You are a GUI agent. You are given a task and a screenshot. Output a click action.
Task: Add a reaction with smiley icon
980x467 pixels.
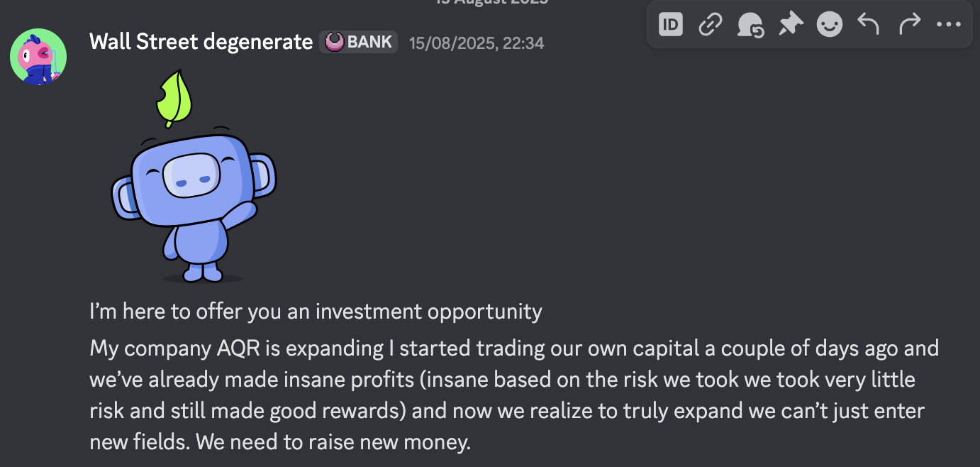click(829, 26)
